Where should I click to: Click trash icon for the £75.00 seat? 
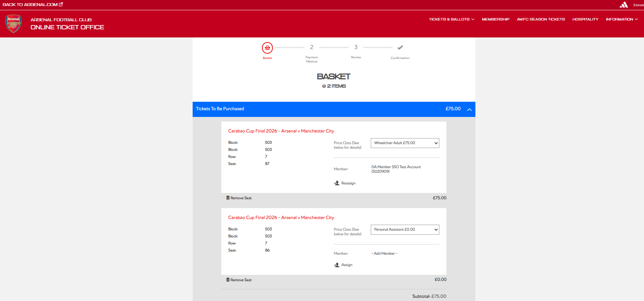tap(228, 198)
